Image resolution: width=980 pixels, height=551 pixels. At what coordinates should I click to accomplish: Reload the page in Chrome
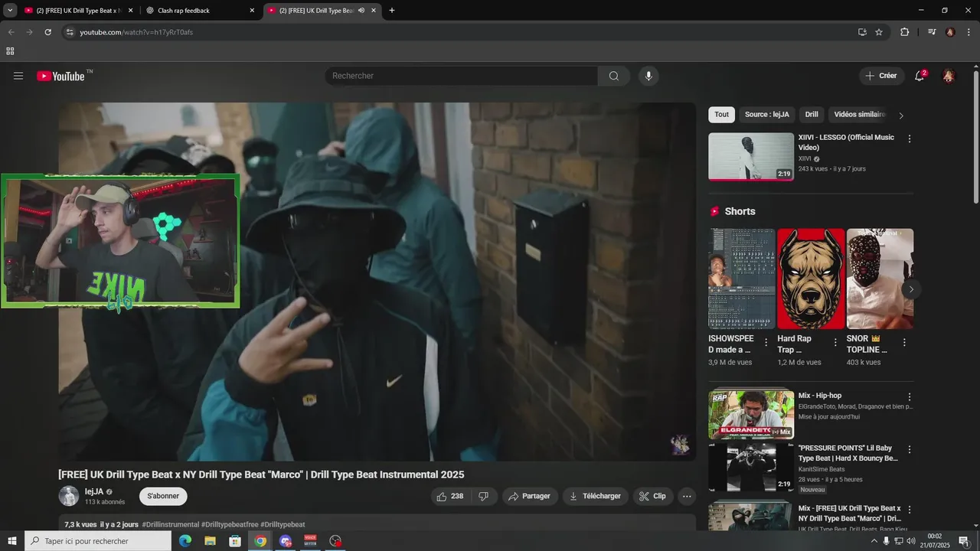point(47,32)
